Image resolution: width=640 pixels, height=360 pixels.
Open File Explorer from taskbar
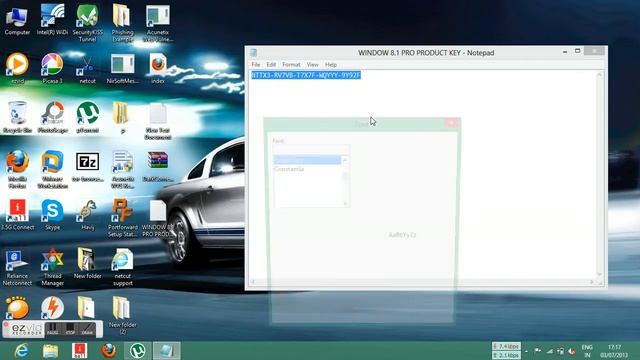[x=51, y=351]
